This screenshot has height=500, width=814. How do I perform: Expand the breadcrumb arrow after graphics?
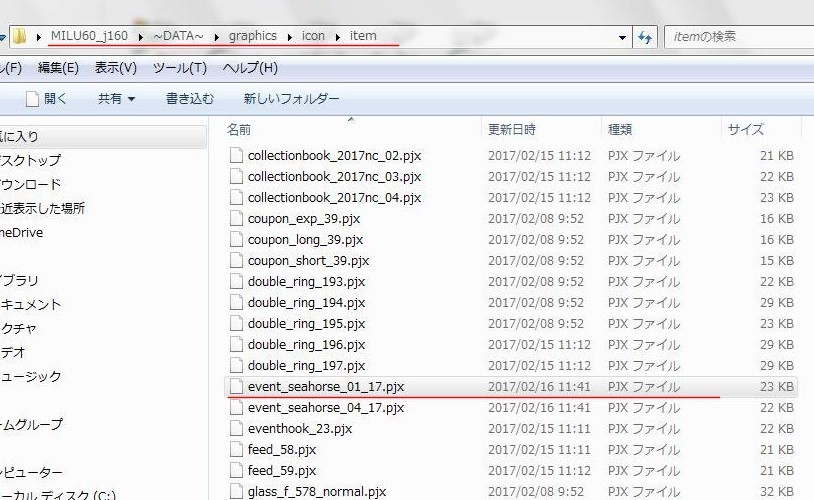point(290,37)
